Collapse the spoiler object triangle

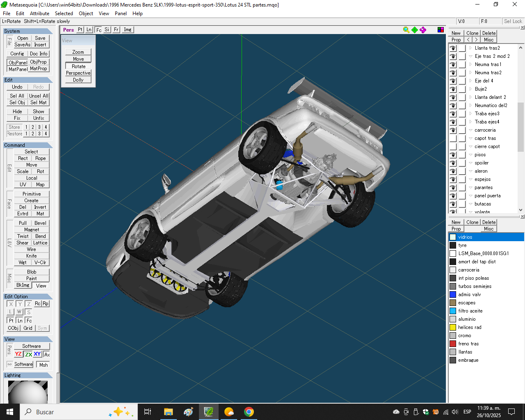470,163
